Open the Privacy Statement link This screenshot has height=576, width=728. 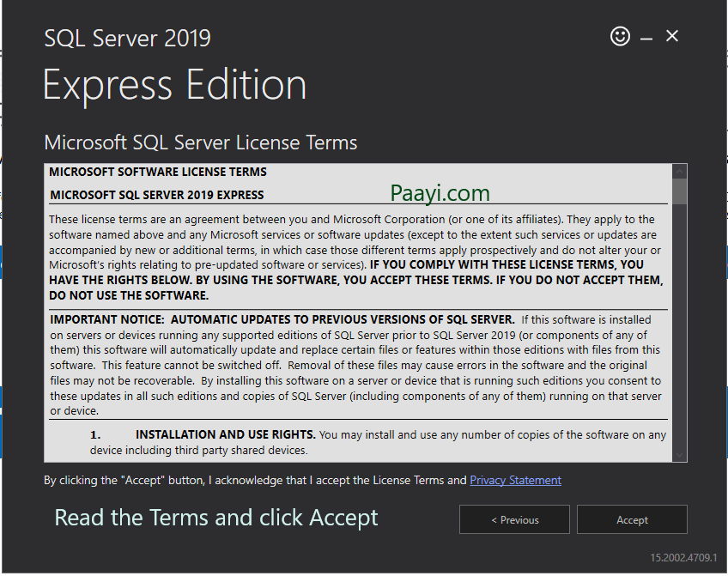[515, 480]
